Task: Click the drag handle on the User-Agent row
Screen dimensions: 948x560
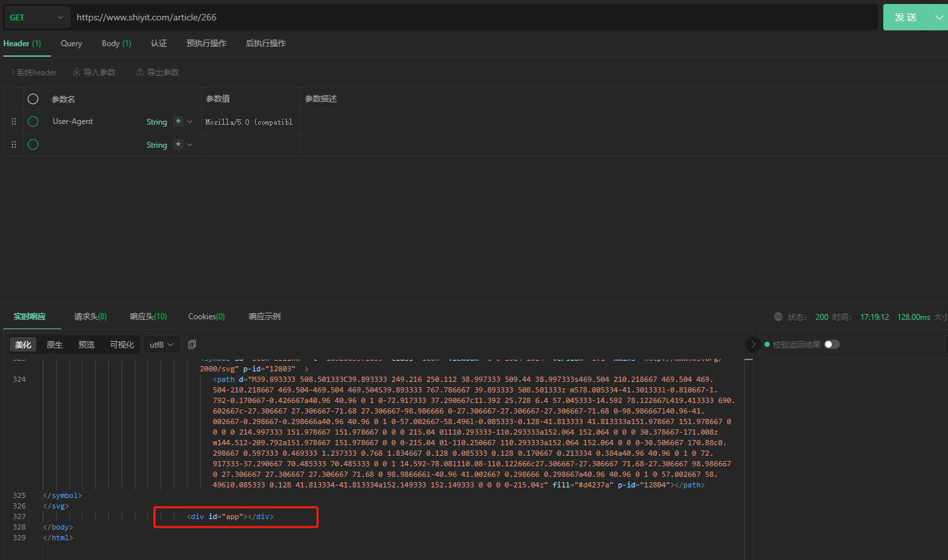Action: (13, 121)
